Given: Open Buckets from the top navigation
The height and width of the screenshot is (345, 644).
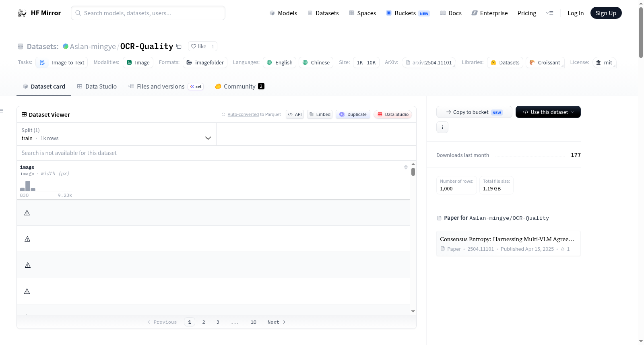Looking at the screenshot, I should point(408,13).
